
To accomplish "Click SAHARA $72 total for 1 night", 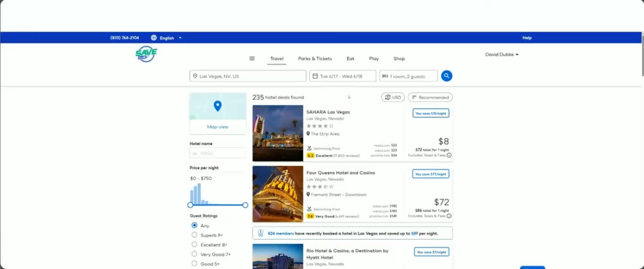I will click(x=432, y=150).
